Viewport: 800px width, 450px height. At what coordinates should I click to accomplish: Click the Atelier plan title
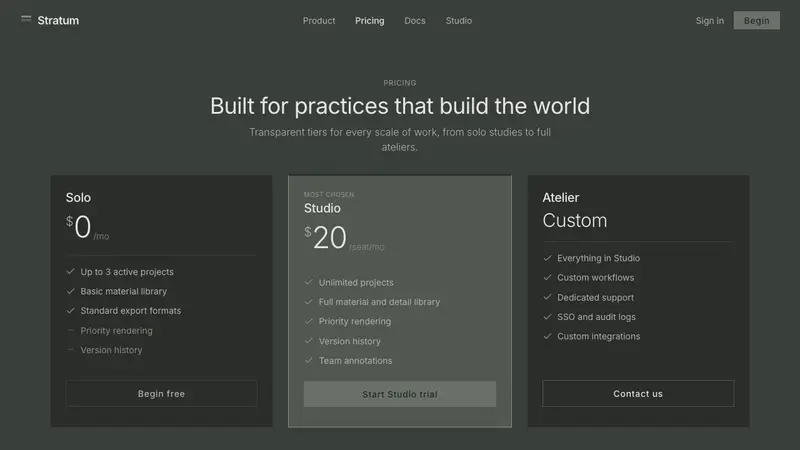(x=561, y=197)
